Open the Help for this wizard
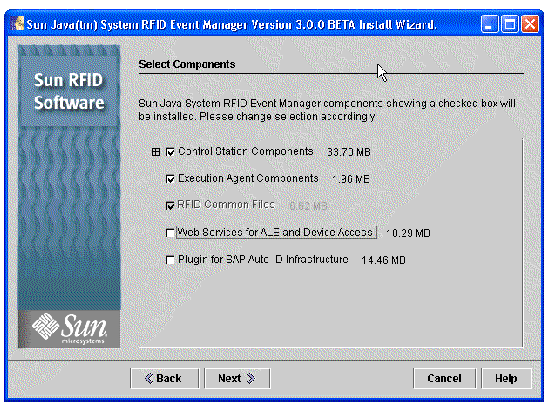This screenshot has width=549, height=402. tap(506, 378)
